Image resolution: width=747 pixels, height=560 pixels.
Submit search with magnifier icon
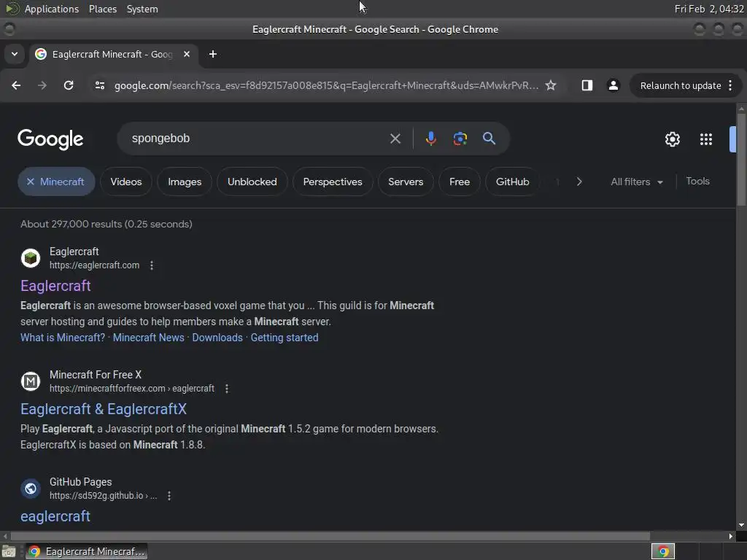[489, 139]
